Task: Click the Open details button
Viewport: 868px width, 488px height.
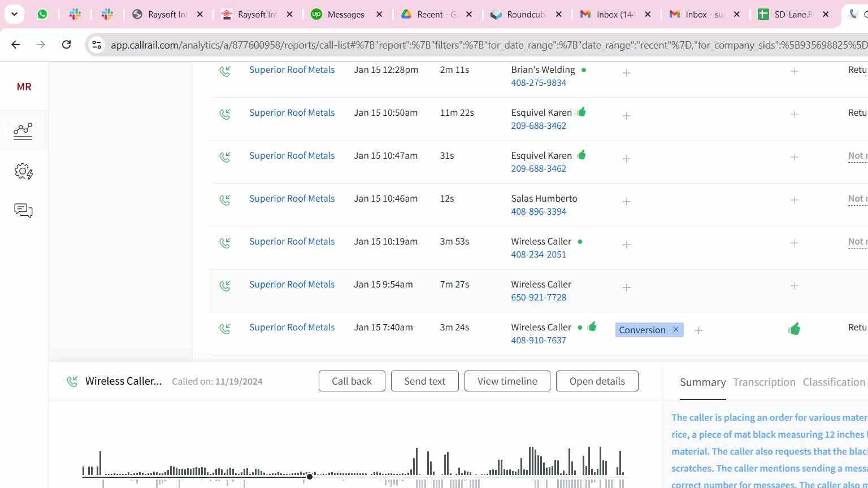Action: (597, 381)
